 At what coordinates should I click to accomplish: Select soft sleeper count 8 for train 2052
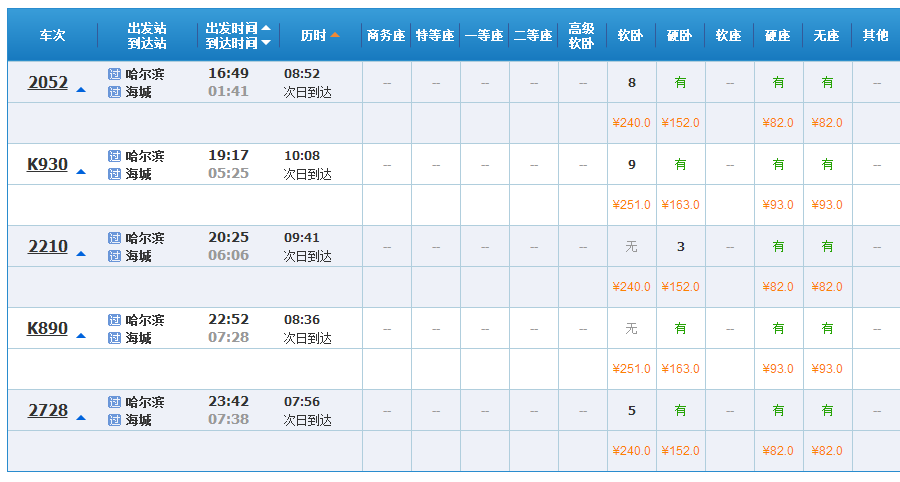point(631,83)
